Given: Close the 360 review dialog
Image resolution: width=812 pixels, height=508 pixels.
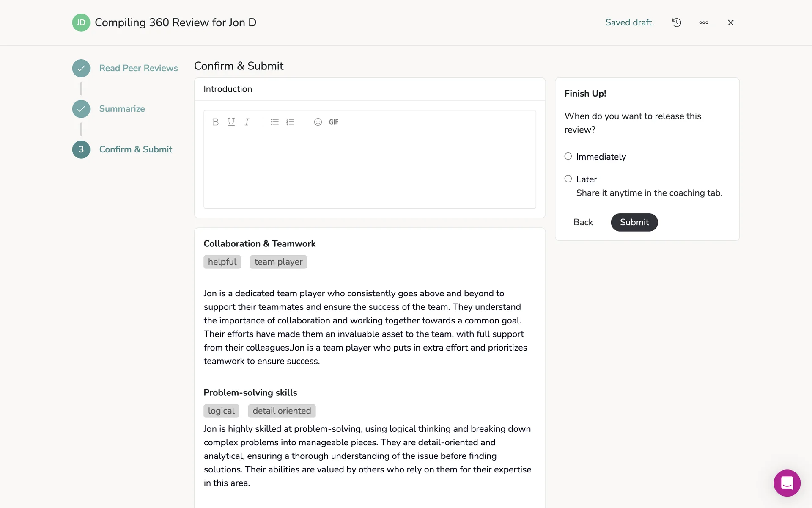Looking at the screenshot, I should [730, 22].
